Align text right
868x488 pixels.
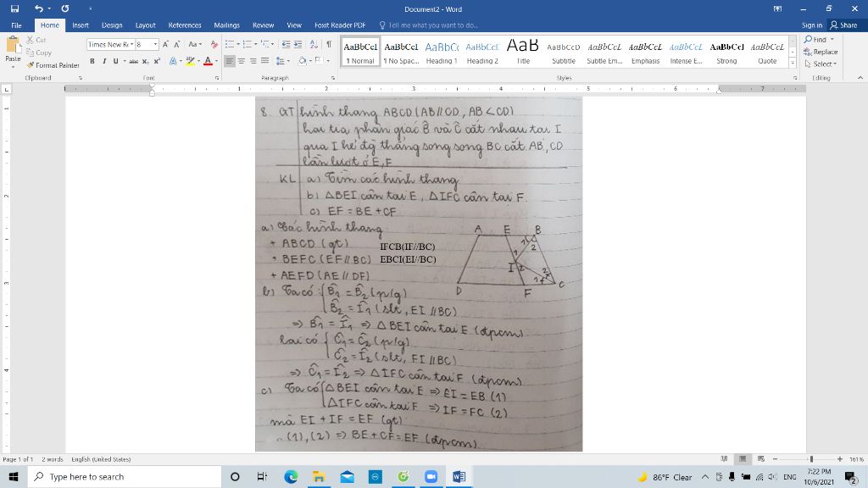(x=253, y=61)
